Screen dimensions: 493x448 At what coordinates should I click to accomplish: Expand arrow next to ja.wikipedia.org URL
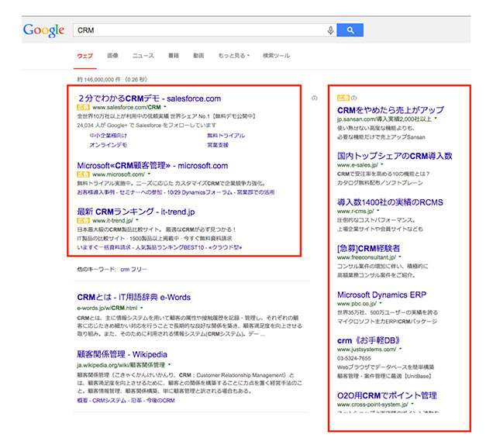pos(169,364)
